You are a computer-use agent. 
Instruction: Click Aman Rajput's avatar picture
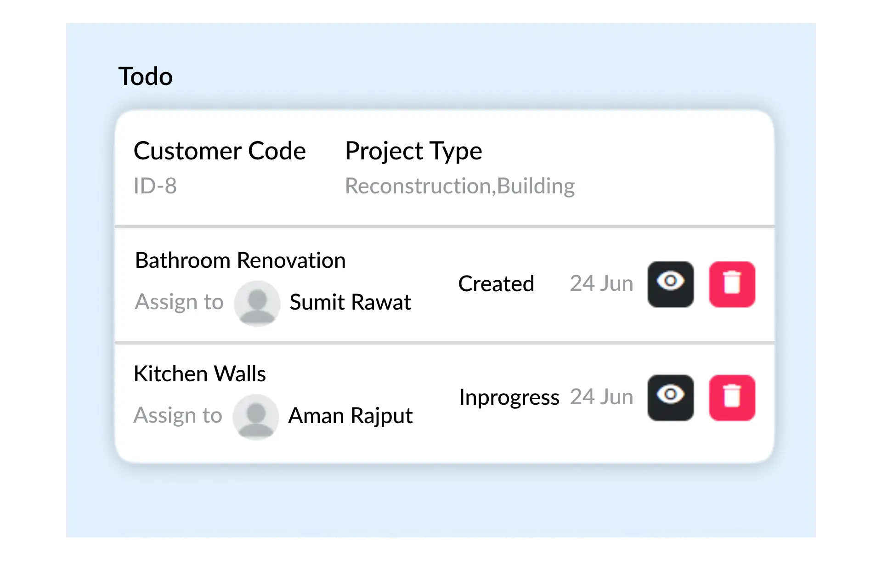pyautogui.click(x=256, y=417)
